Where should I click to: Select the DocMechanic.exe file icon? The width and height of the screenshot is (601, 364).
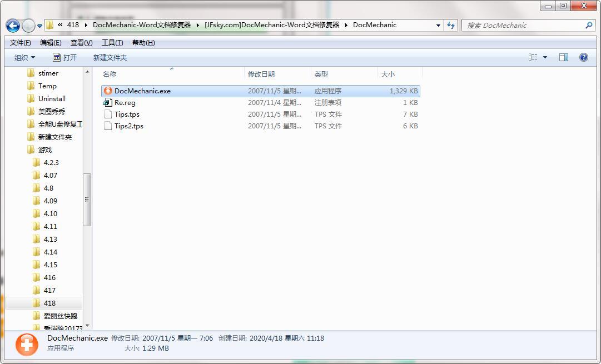coord(108,91)
